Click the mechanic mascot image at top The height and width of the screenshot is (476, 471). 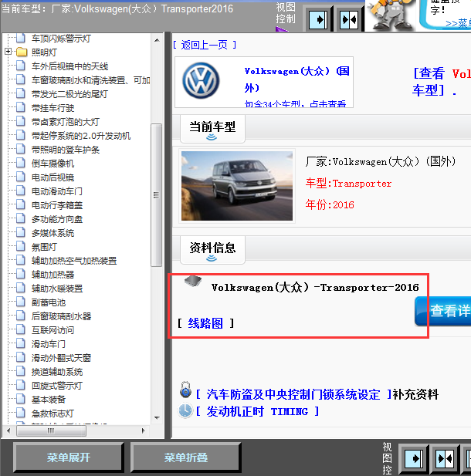pyautogui.click(x=391, y=15)
